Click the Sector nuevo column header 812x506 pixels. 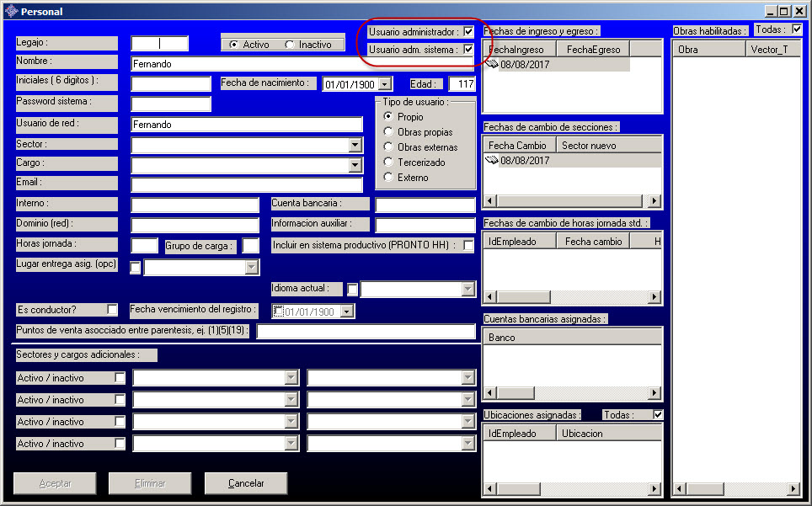tap(589, 146)
